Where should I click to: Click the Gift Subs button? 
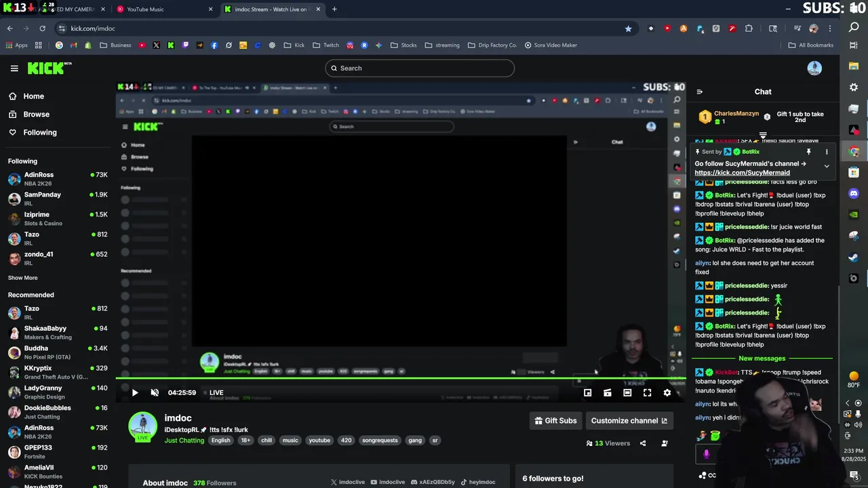555,421
